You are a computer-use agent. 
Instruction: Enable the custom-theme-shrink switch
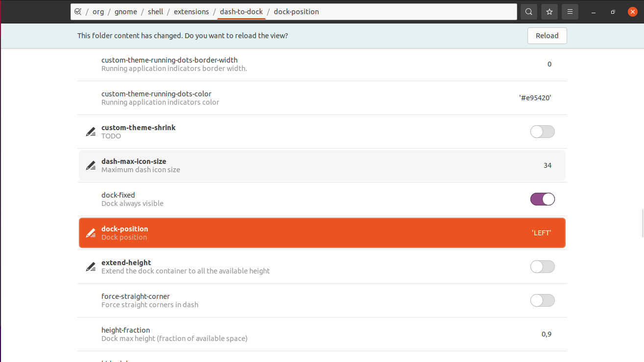pyautogui.click(x=542, y=131)
